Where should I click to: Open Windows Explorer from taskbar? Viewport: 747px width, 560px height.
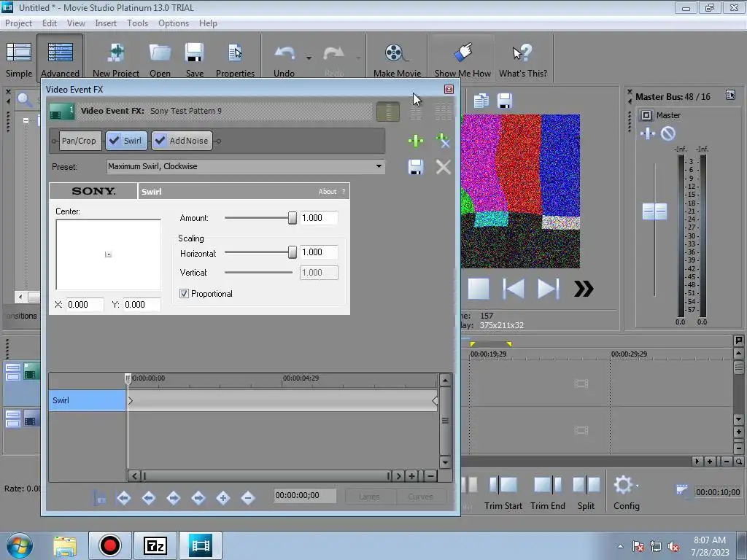[x=65, y=545]
